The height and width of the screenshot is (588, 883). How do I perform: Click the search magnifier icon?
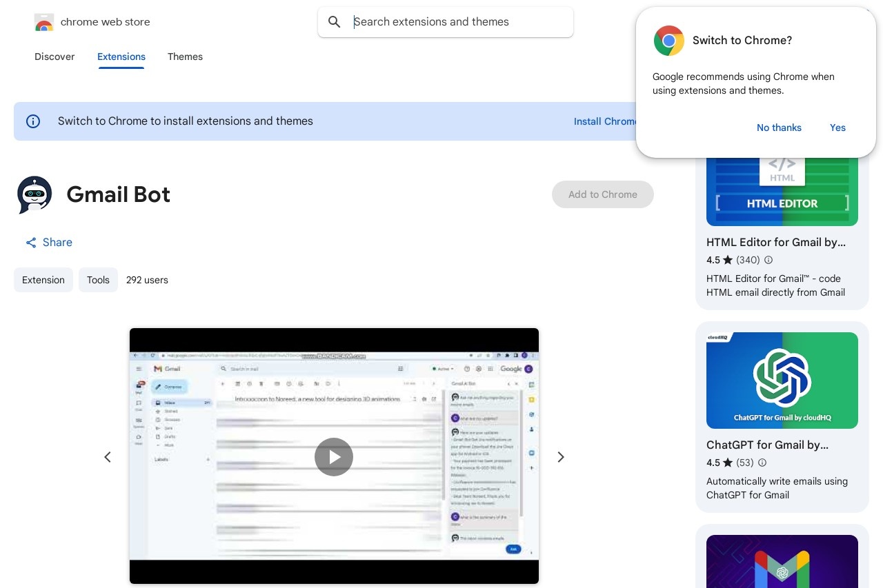tap(335, 22)
